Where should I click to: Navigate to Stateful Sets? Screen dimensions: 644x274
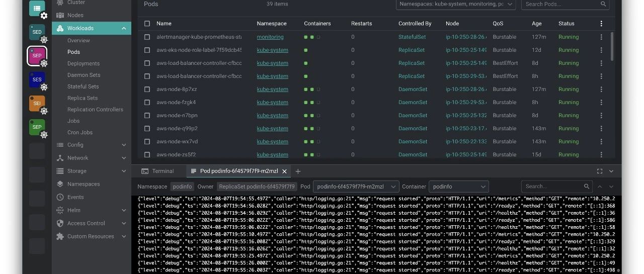coord(83,86)
